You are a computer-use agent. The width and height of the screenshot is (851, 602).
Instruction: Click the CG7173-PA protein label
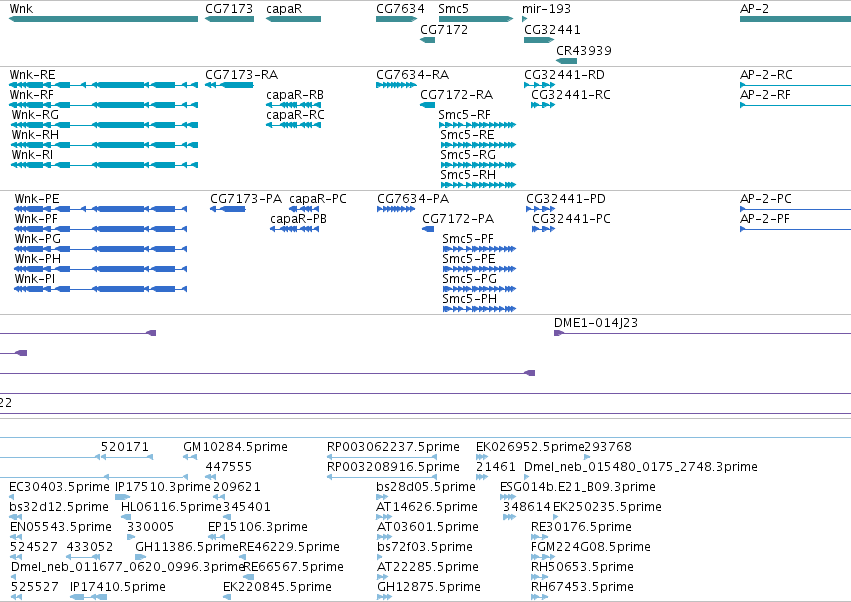[x=246, y=199]
